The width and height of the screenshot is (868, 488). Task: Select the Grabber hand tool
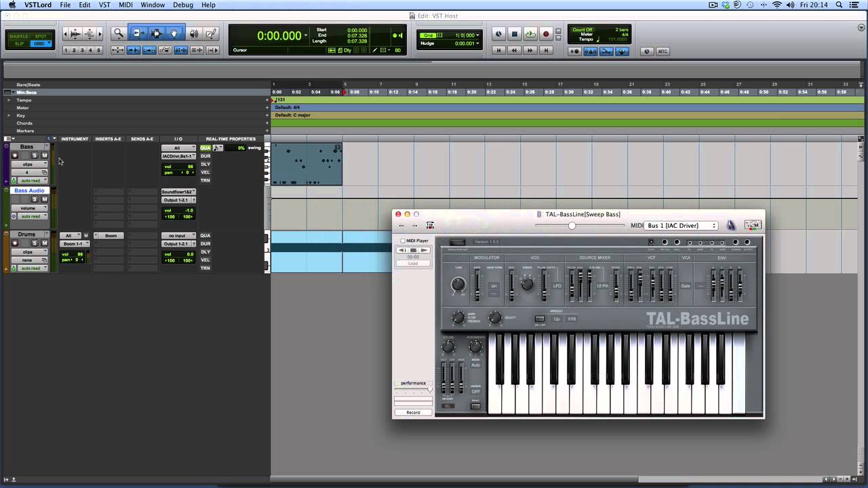(x=174, y=34)
